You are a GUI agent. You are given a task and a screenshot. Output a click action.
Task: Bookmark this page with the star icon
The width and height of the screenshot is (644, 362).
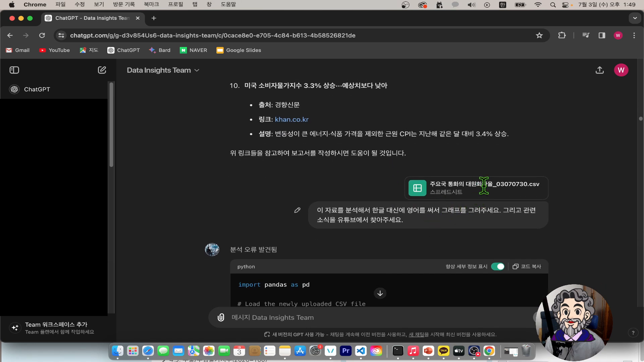coord(539,35)
